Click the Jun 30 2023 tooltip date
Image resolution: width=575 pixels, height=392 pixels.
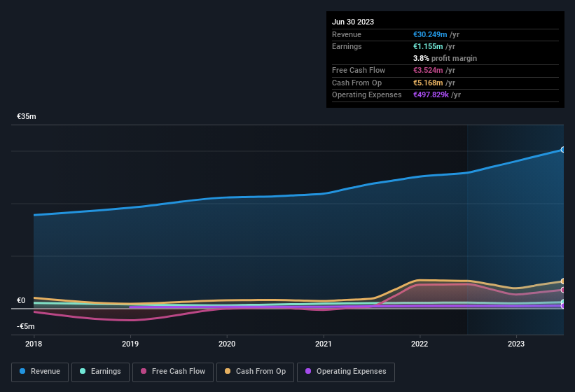353,22
